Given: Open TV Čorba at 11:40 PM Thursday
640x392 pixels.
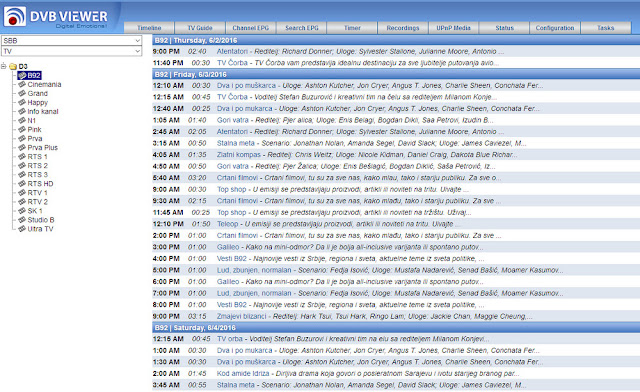Looking at the screenshot, I should pos(232,63).
